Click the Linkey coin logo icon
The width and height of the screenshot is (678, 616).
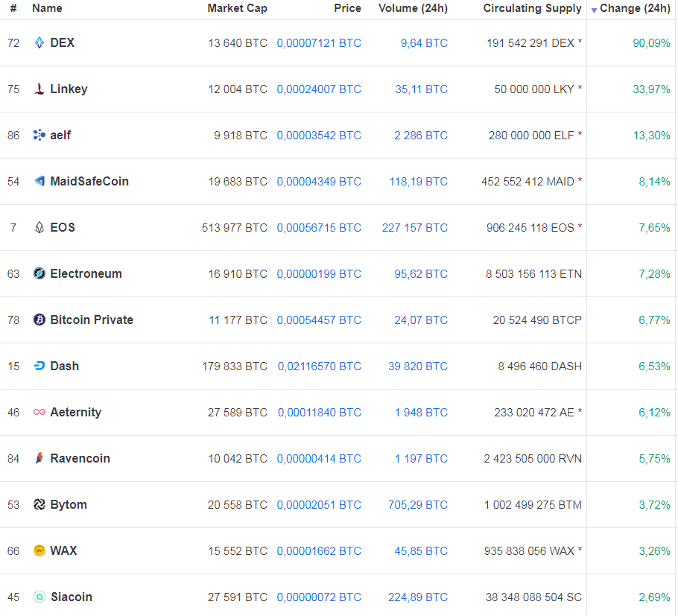coord(39,89)
